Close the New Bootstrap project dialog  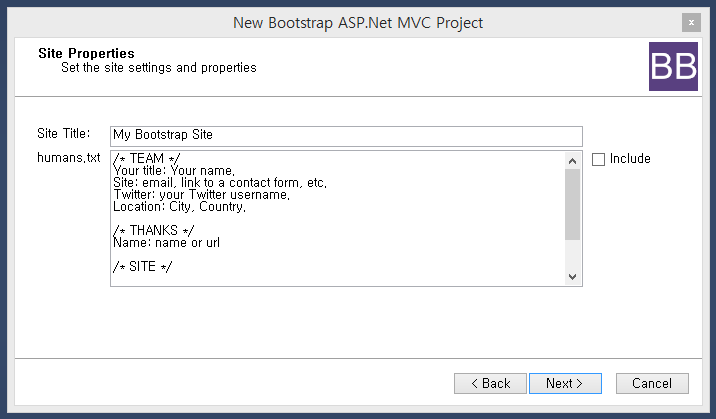coord(690,22)
